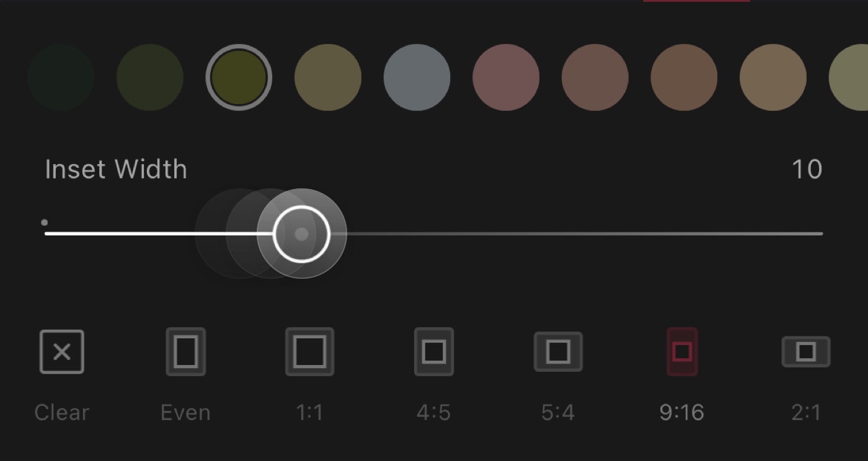868x461 pixels.
Task: Pick the slate gray color swatch
Action: point(417,77)
